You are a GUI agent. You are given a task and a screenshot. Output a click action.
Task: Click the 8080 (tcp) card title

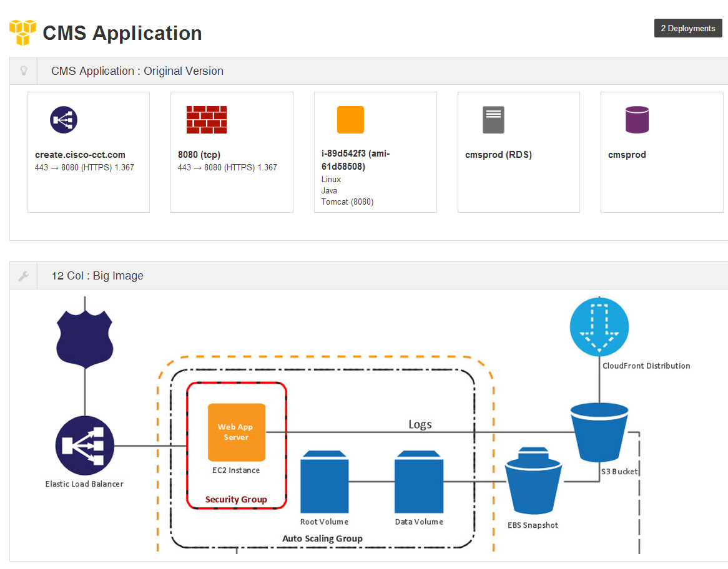point(199,155)
